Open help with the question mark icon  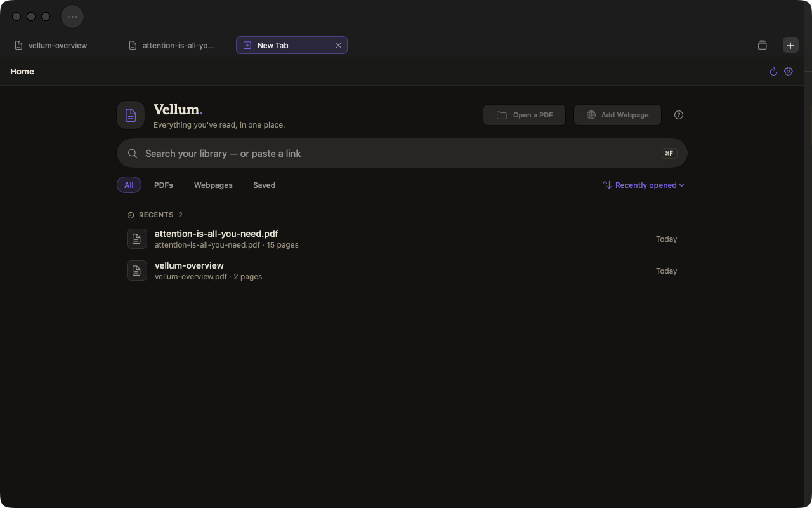(679, 115)
